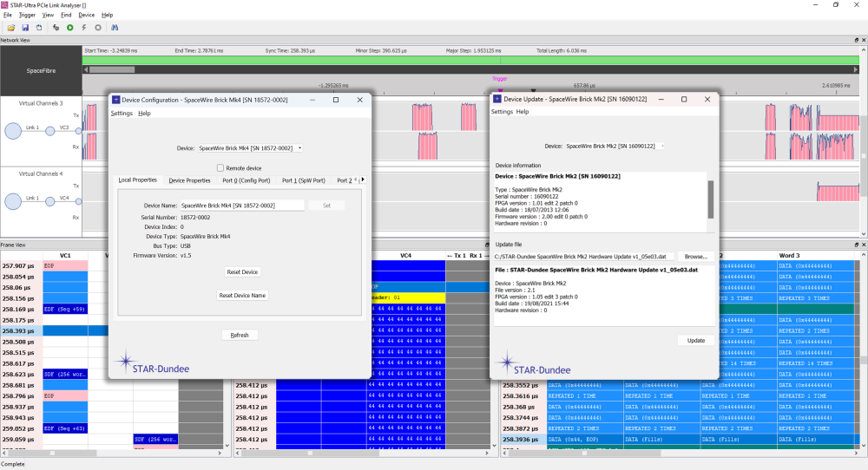Click the save floppy disk toolbar icon
Viewport: 868px width, 470px height.
coord(26,28)
